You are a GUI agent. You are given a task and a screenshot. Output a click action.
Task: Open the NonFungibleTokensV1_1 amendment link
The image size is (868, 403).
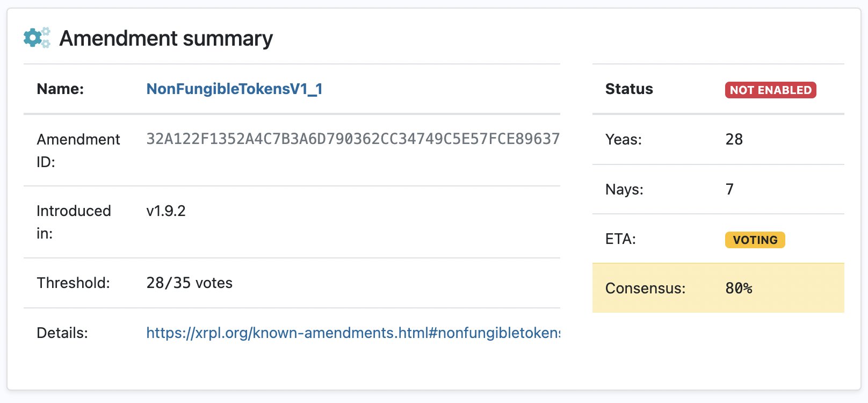click(234, 89)
